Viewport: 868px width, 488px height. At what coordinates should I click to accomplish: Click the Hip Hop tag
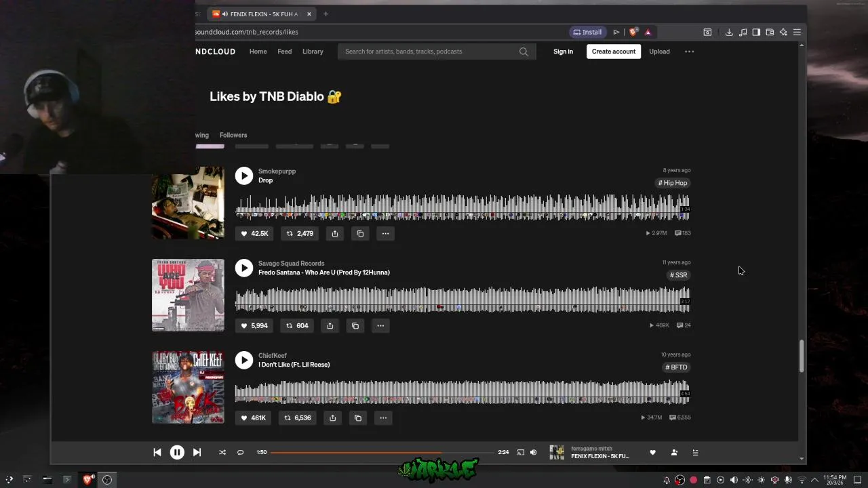tap(673, 183)
